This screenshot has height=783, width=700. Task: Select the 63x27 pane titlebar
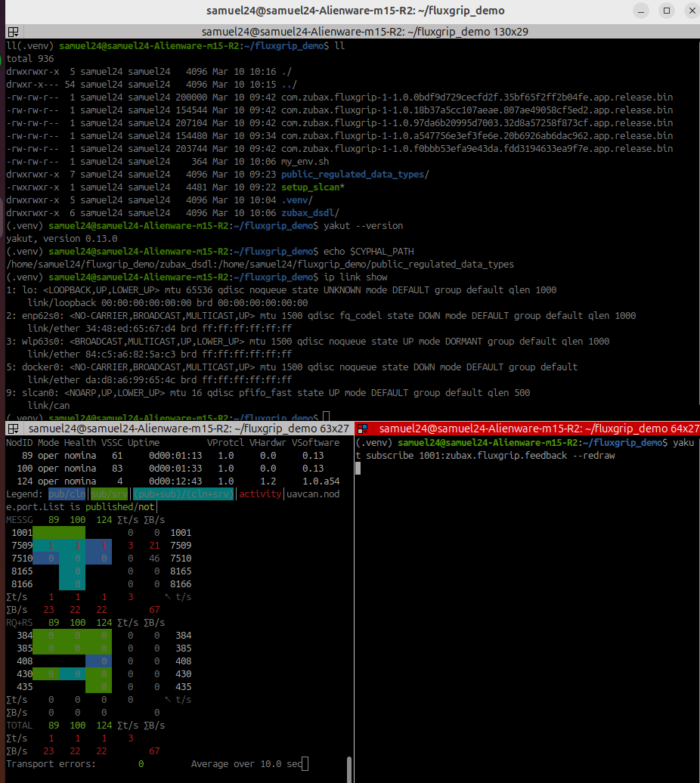click(x=189, y=429)
